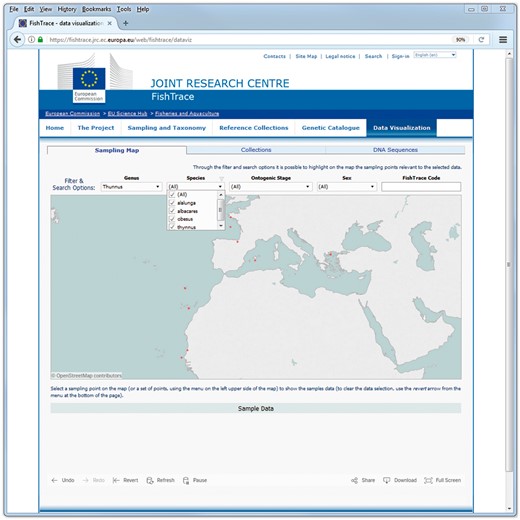Screen dimensions: 520x520
Task: Click the Contacts link
Action: point(274,56)
